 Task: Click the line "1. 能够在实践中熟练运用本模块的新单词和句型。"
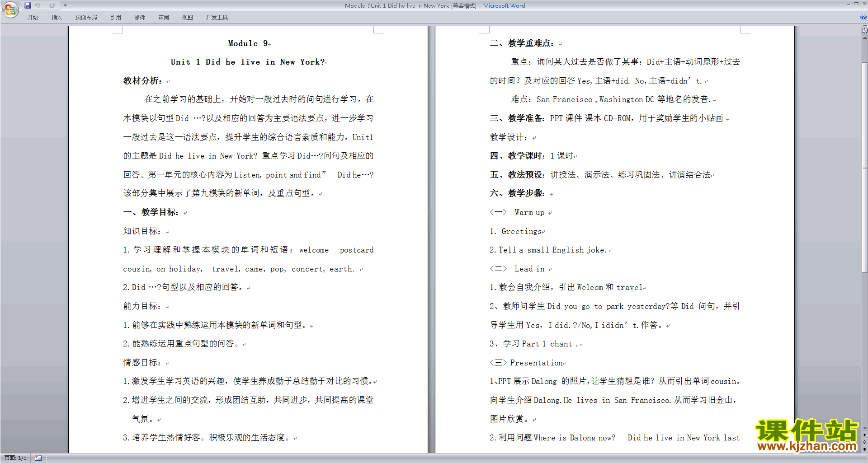(x=216, y=325)
